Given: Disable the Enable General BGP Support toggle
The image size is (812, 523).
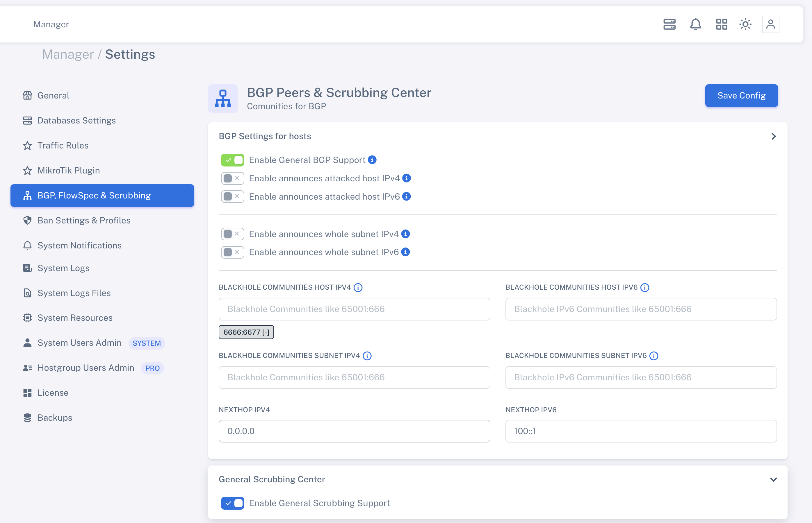Looking at the screenshot, I should (x=232, y=160).
